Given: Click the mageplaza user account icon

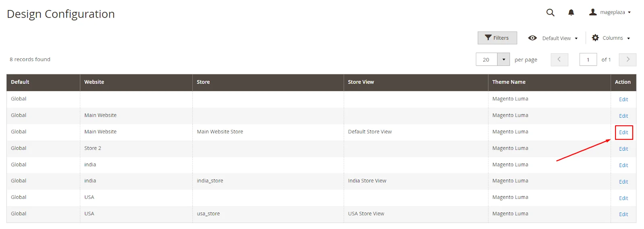Looking at the screenshot, I should point(593,12).
